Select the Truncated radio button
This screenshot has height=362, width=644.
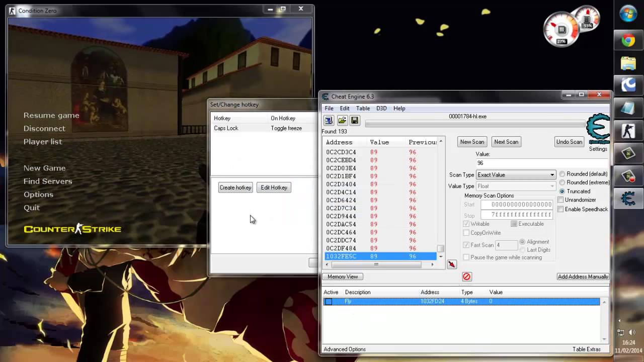562,192
